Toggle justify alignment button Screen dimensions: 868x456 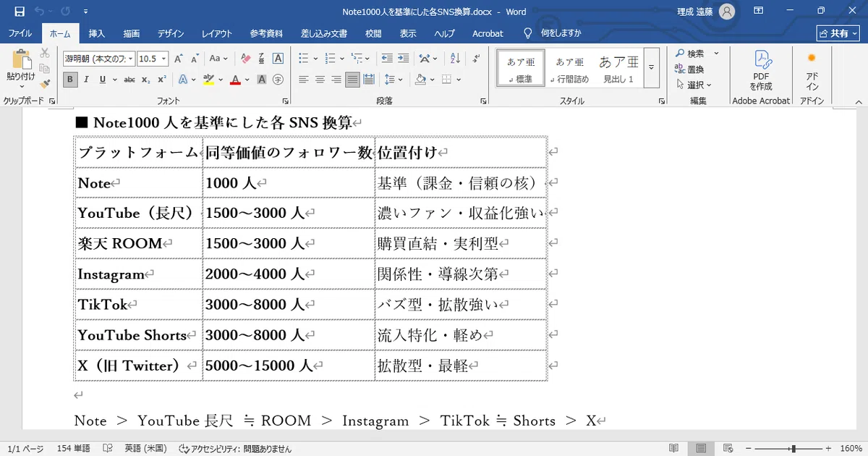coord(352,80)
